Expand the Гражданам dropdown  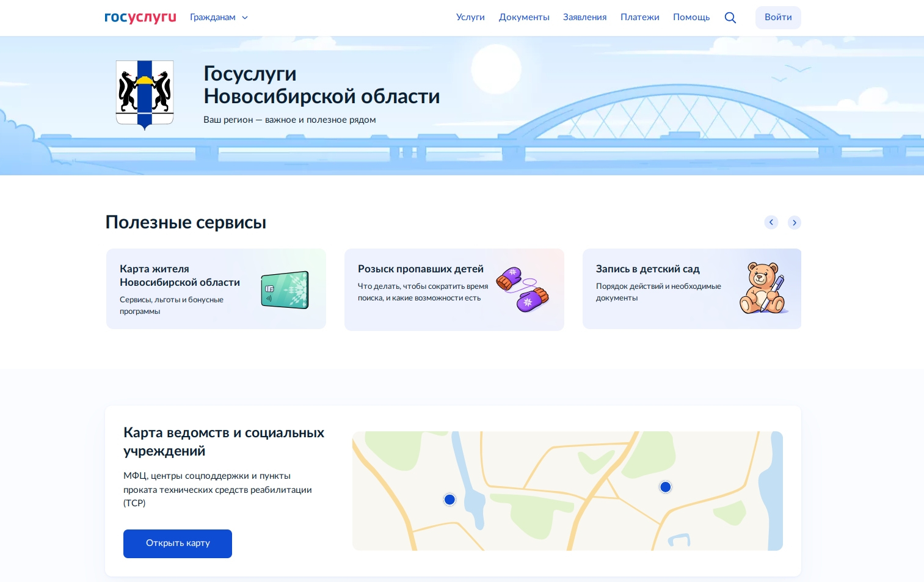[x=219, y=17]
